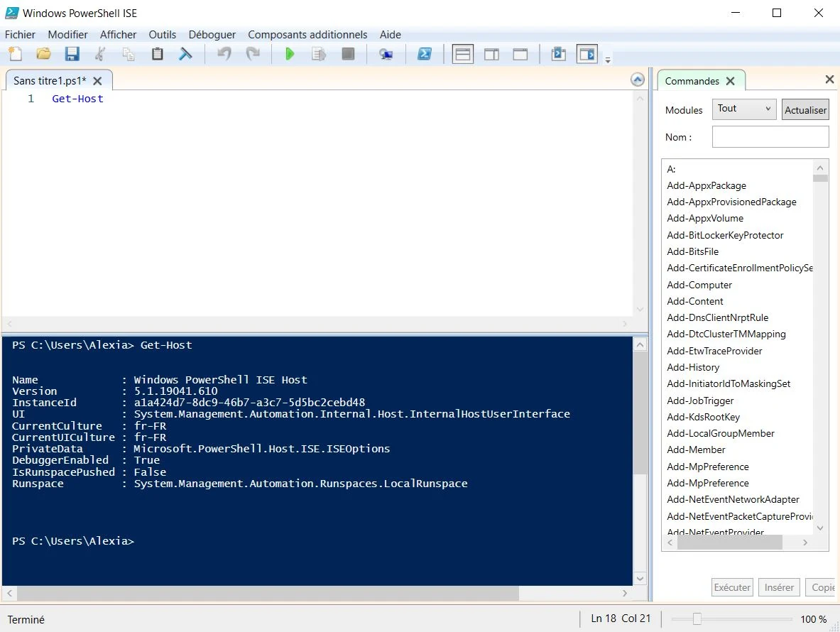Show command window icon in toolbar
The width and height of the screenshot is (840, 632).
[559, 54]
